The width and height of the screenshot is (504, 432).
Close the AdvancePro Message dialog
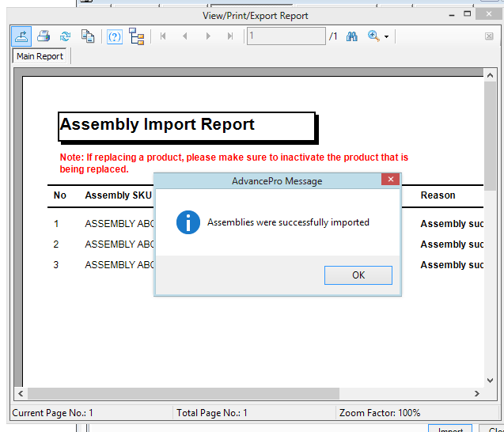click(x=390, y=180)
